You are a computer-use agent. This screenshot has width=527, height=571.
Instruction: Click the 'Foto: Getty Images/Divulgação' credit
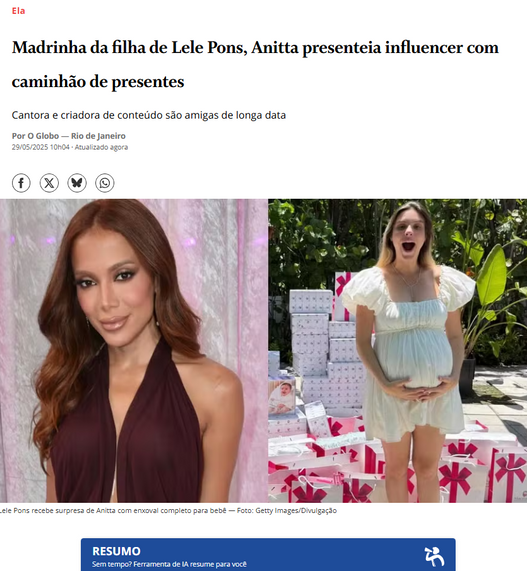[287, 511]
